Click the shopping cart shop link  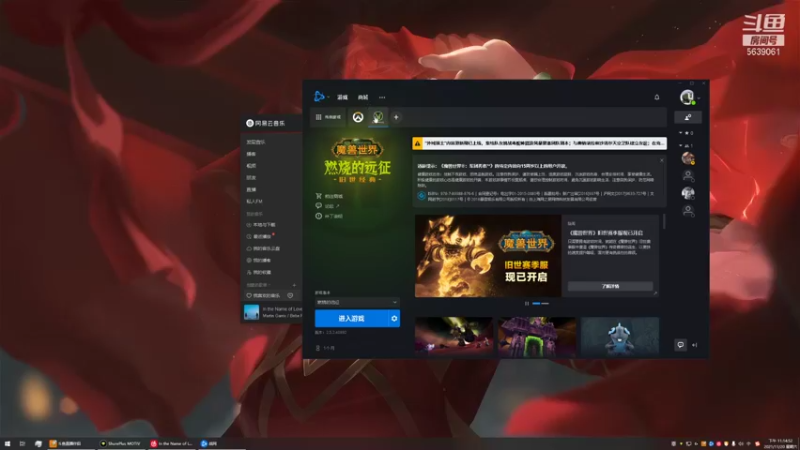[329, 196]
